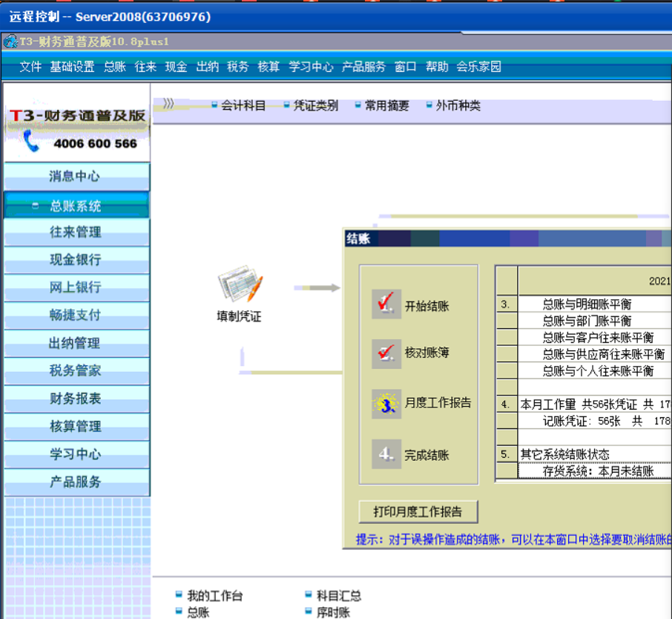Open 产品服务 in the sidebar
The height and width of the screenshot is (619, 672).
76,482
